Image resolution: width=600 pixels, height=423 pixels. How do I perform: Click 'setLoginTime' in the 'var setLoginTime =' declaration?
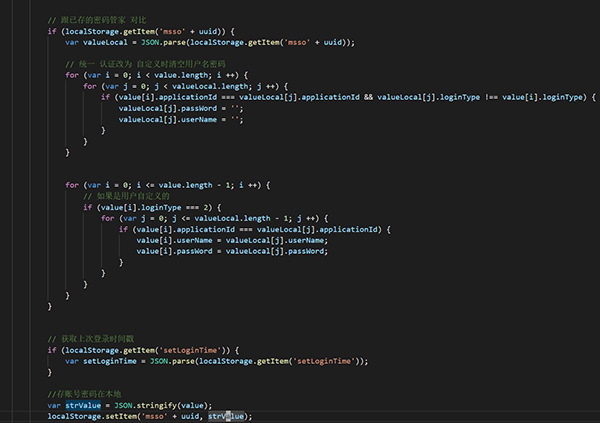pyautogui.click(x=110, y=361)
